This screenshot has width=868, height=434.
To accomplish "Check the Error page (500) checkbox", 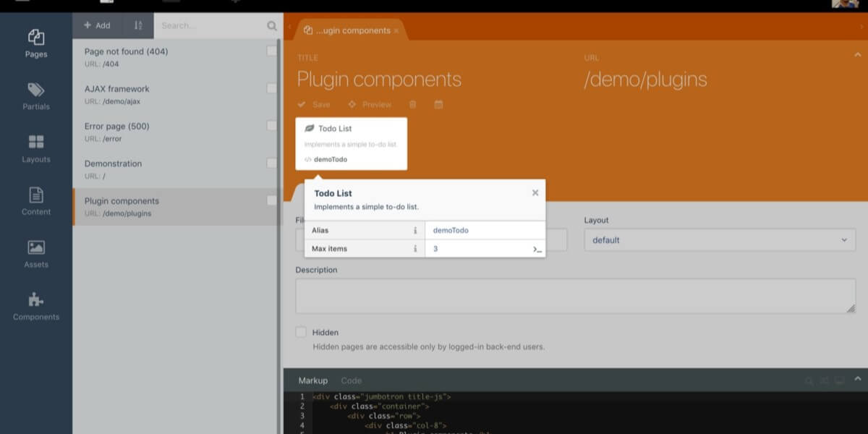I will click(271, 126).
